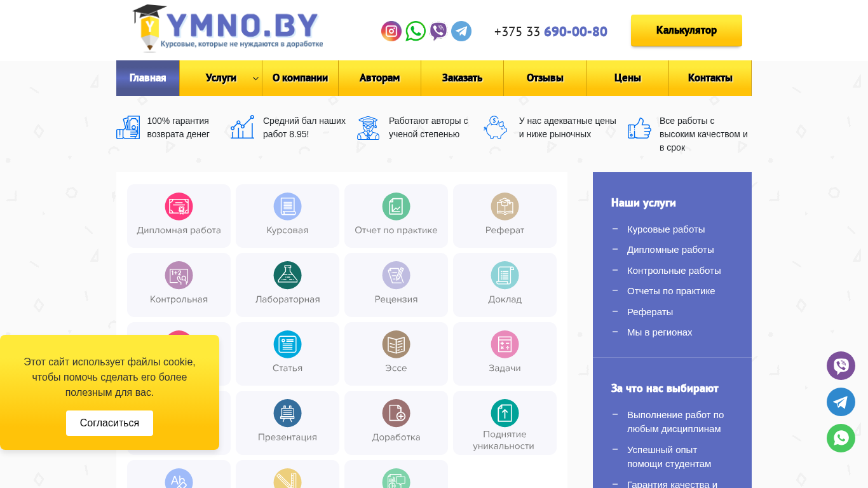
Task: Open the Отзывы menu item
Action: (545, 78)
